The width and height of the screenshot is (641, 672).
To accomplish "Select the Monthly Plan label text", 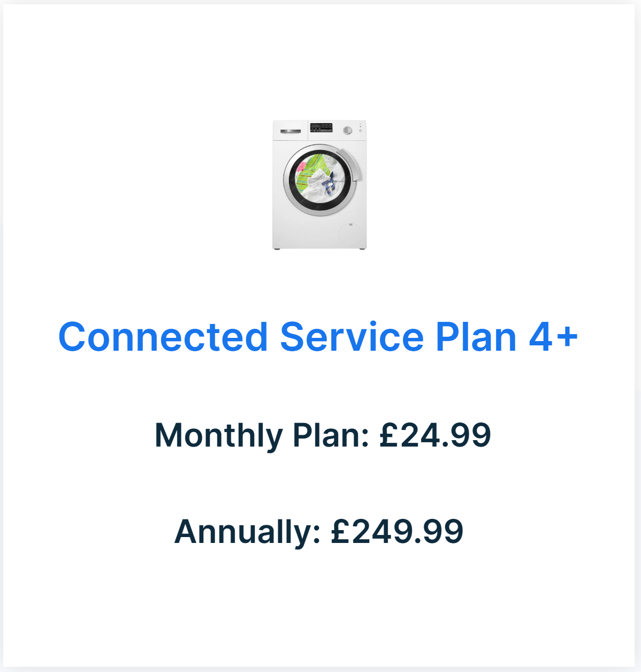I will 262,435.
